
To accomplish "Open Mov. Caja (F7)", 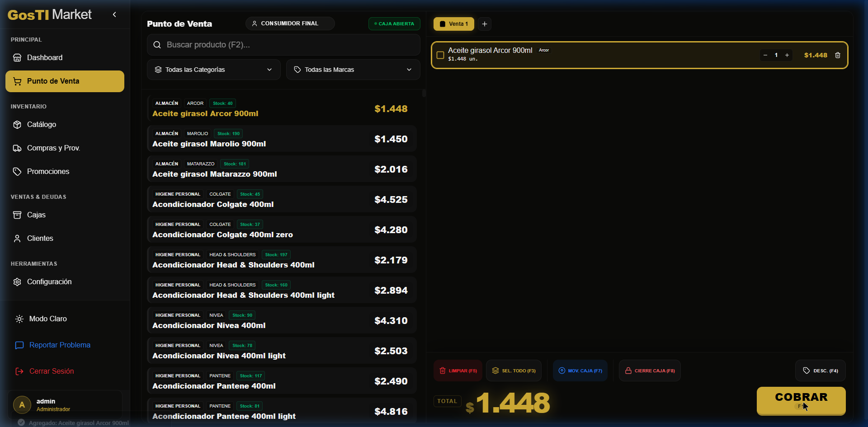I will (x=580, y=371).
